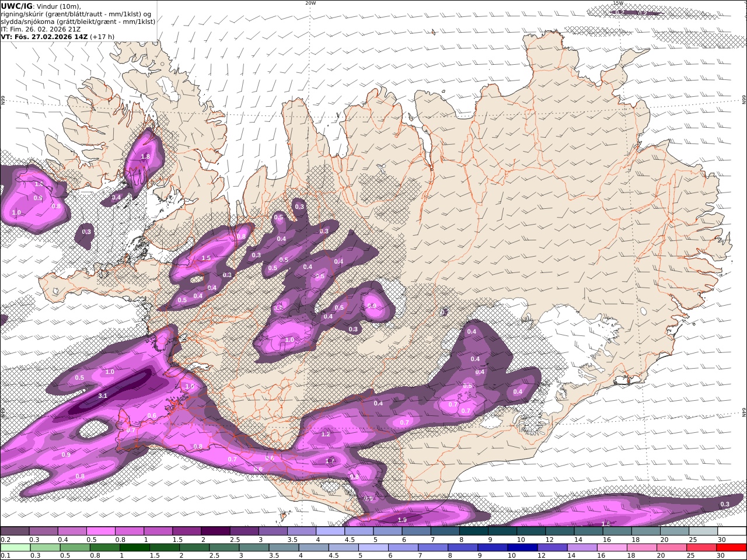Select the dull mauve 0.2–0.3 snow legend swatch
This screenshot has height=560, width=747.
click(15, 531)
